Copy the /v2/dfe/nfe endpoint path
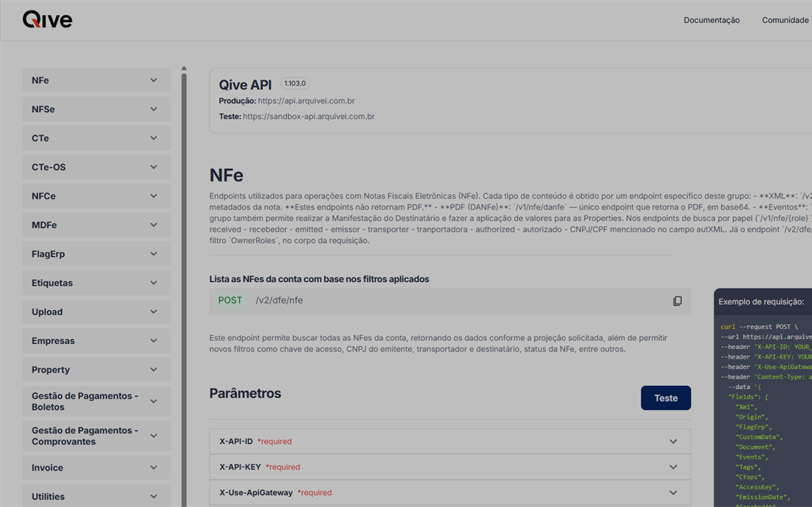The height and width of the screenshot is (507, 812). coord(677,301)
